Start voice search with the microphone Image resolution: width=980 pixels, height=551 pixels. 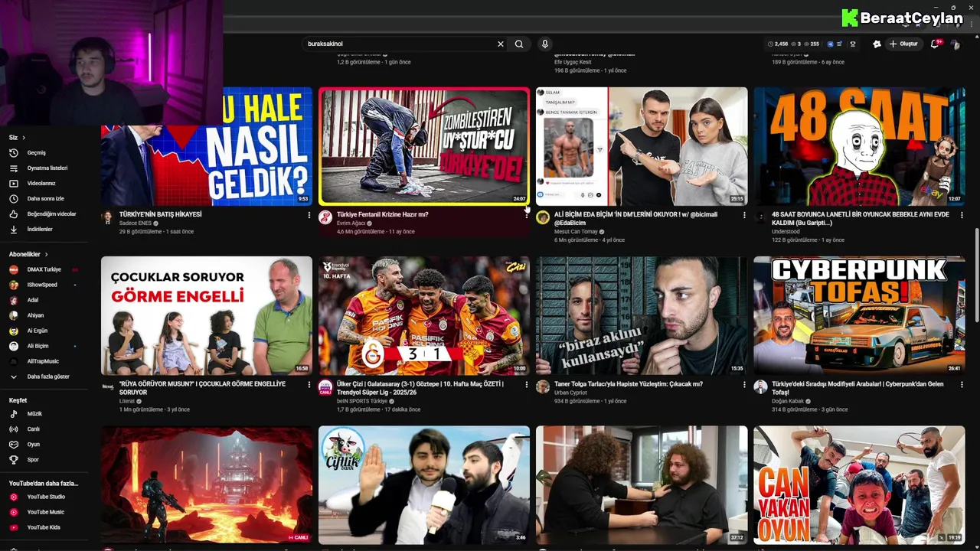(544, 44)
